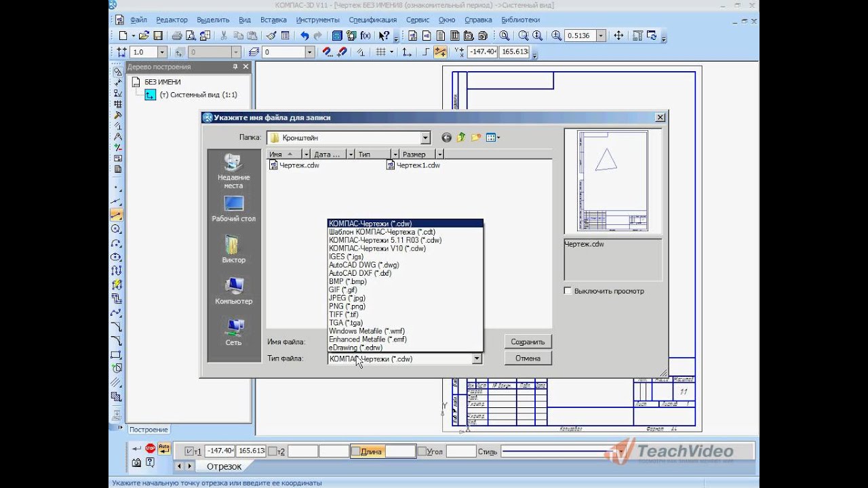Click the Copy icon in toolbar

(238, 36)
